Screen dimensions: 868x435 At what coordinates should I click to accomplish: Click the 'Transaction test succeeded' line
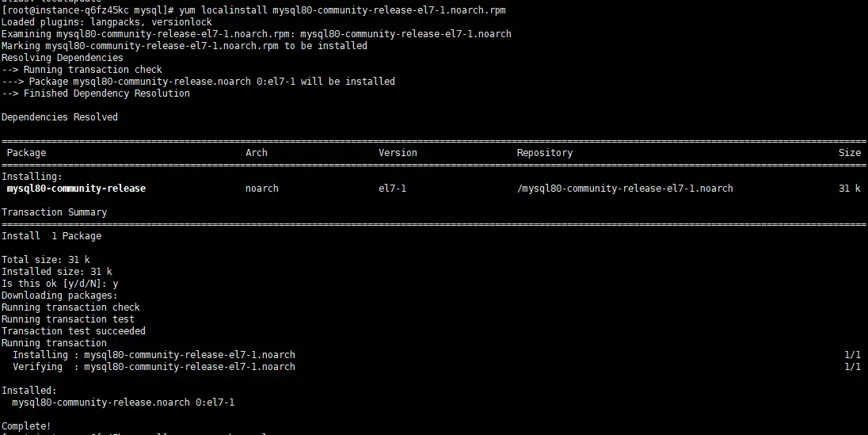[x=74, y=331]
